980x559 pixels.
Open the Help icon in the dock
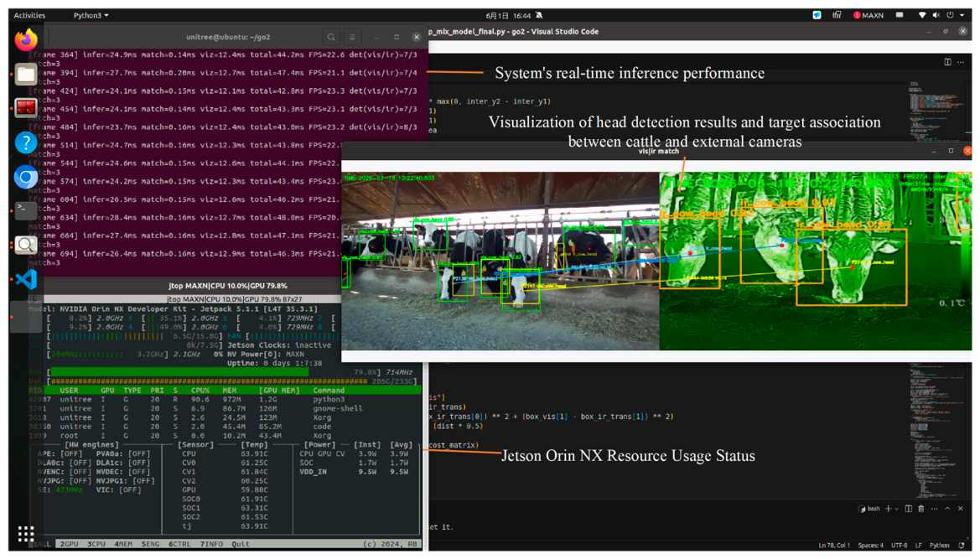tap(26, 143)
